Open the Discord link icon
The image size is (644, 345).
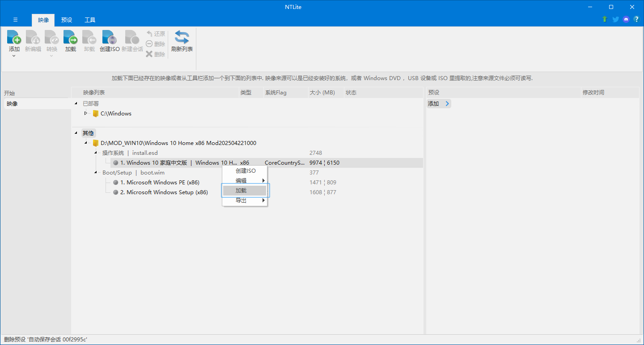point(626,19)
